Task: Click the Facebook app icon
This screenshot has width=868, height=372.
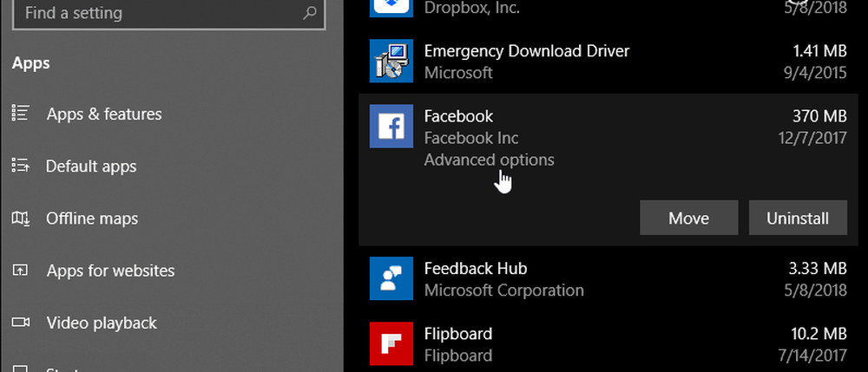Action: click(x=391, y=126)
